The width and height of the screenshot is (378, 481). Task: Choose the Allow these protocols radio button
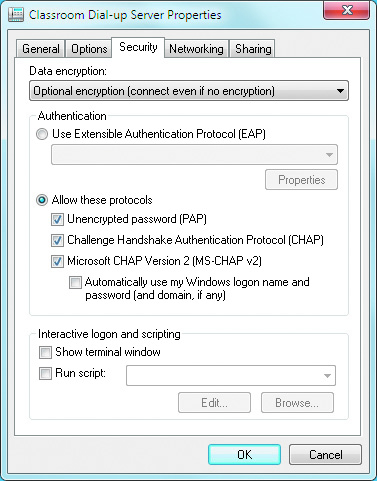[42, 200]
